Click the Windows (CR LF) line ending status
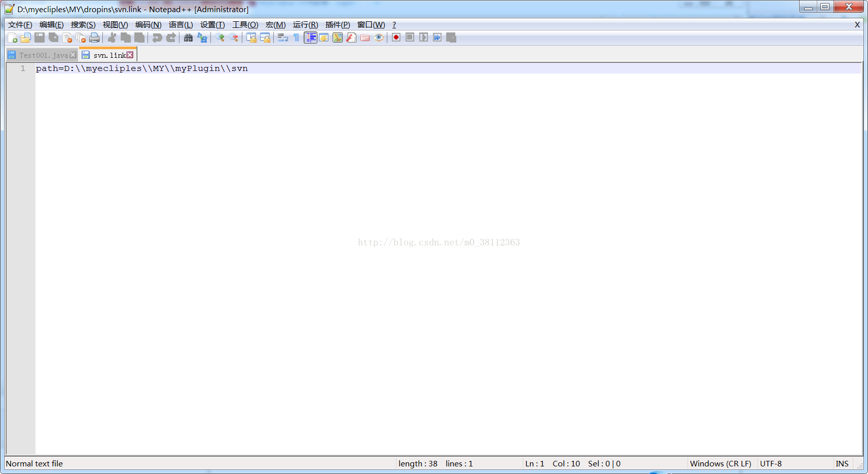The width and height of the screenshot is (868, 474). [720, 464]
